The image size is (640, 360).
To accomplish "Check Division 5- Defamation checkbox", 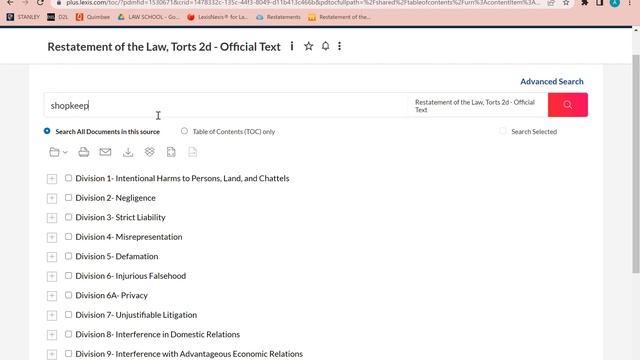I will pos(68,256).
